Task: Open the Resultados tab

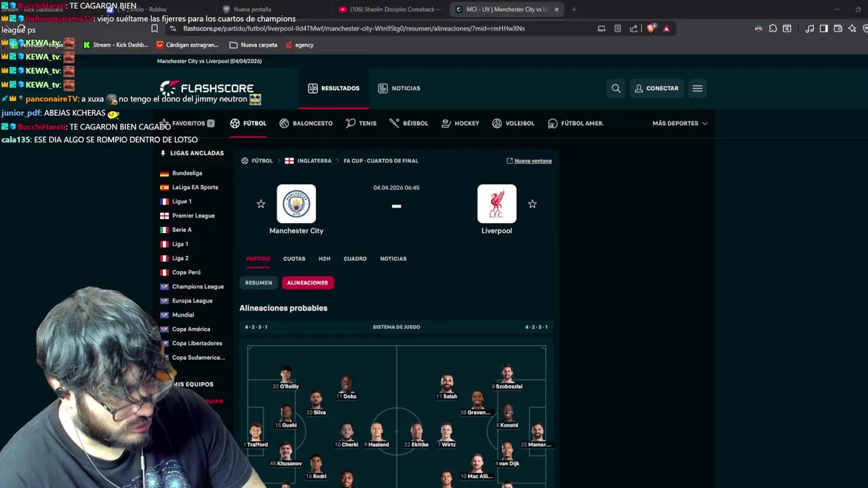Action: point(334,88)
